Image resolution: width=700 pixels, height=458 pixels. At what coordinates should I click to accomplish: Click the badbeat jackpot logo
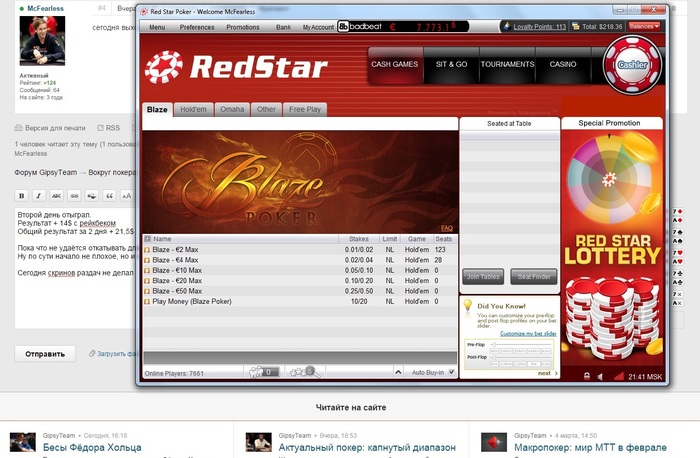pos(360,27)
